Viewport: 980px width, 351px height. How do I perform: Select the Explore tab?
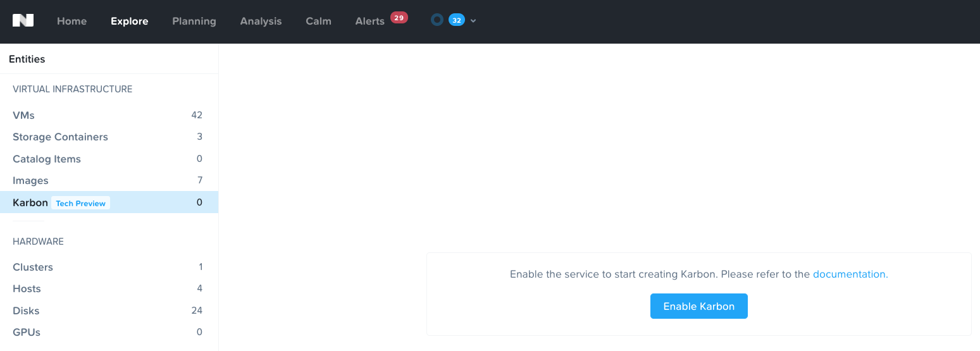coord(130,21)
